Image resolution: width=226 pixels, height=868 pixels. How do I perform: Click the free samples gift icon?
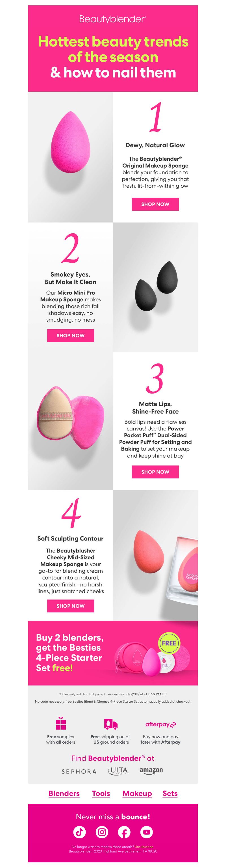[61, 724]
